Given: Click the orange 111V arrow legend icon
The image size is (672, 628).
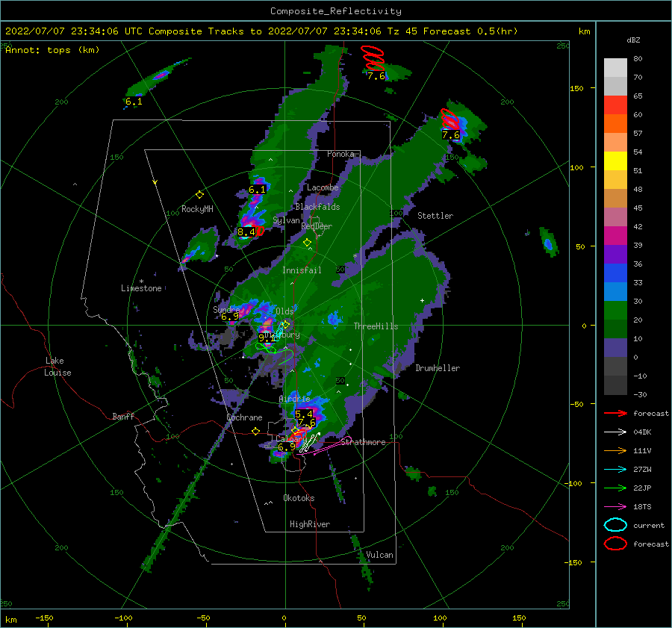Looking at the screenshot, I should 615,450.
